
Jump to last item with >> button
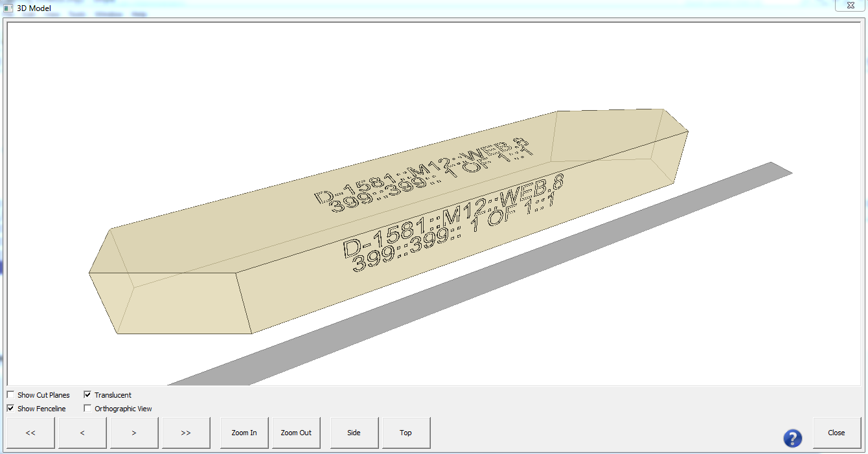click(x=186, y=433)
